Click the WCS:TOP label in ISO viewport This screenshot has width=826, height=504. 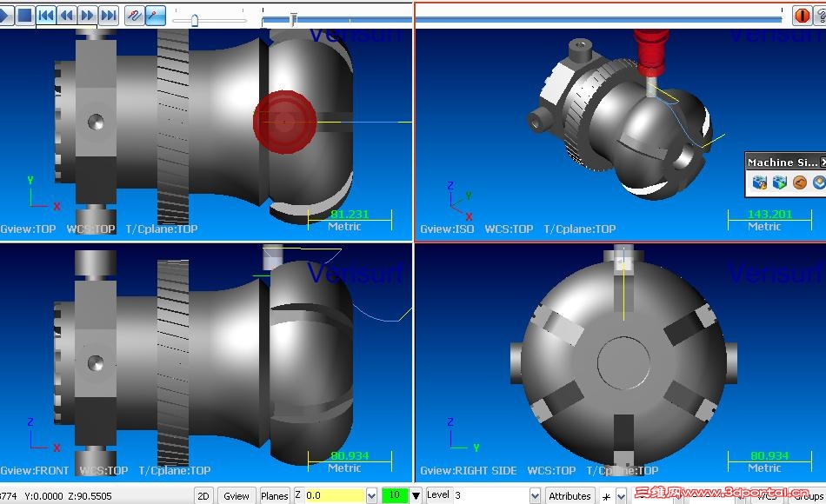point(509,229)
